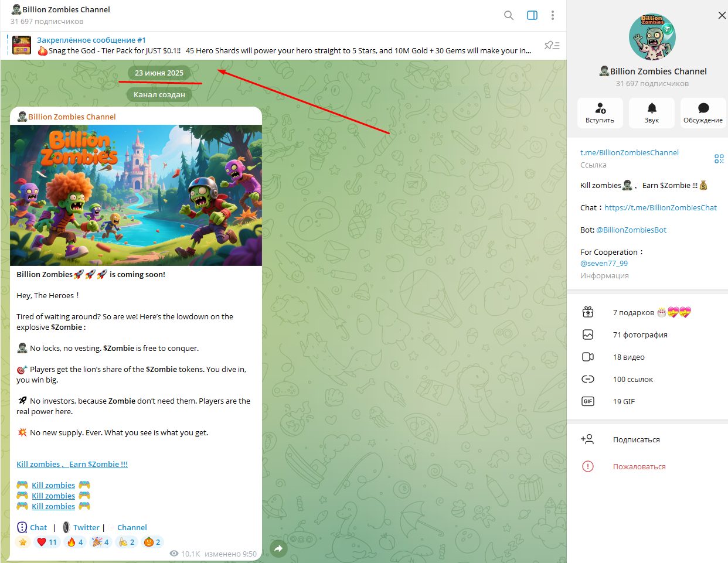Click the GIF badge icon
The width and height of the screenshot is (728, 563).
coord(588,401)
